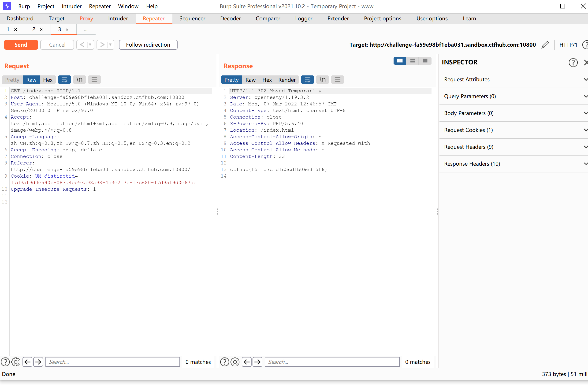Click Follow redirection button
Image resolution: width=588 pixels, height=387 pixels.
tap(148, 45)
